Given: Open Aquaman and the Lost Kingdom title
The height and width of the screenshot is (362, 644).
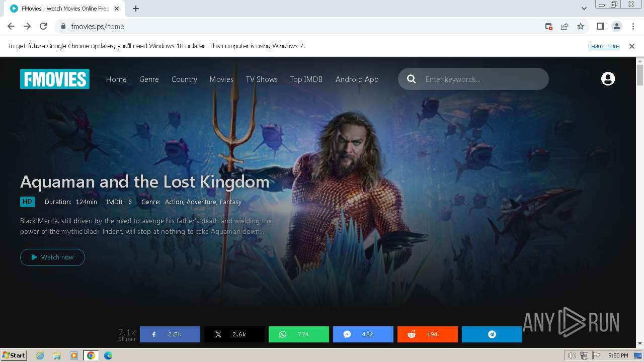Looking at the screenshot, I should click(145, 182).
